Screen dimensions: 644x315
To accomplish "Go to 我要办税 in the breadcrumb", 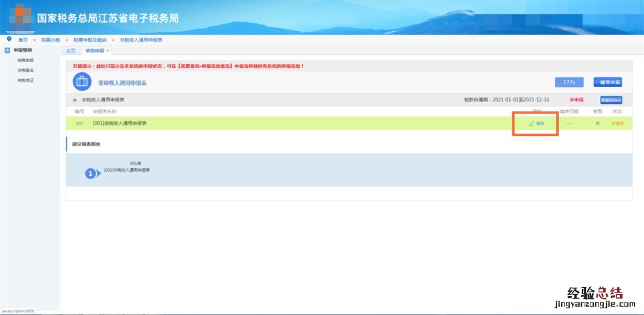I will tap(51, 40).
